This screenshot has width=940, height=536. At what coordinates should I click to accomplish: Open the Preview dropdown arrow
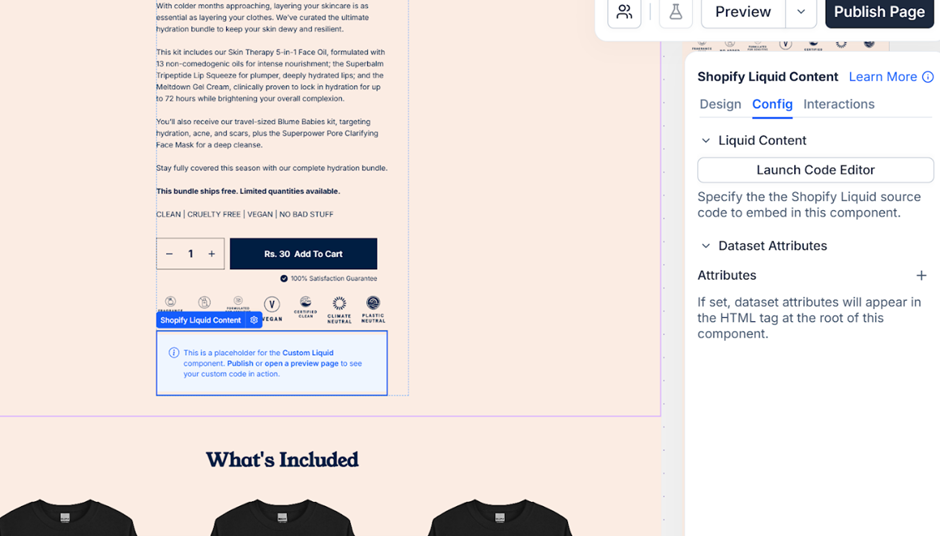coord(801,12)
